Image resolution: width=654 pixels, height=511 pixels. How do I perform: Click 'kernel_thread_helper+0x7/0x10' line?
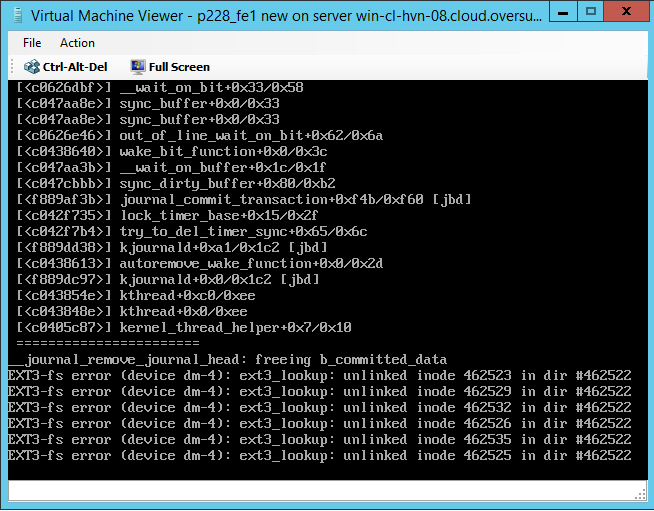pyautogui.click(x=184, y=327)
